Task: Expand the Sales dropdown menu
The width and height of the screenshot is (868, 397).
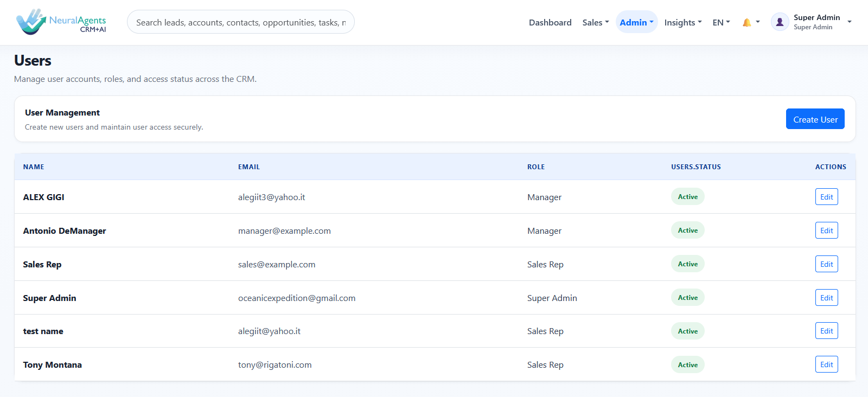Action: (596, 22)
